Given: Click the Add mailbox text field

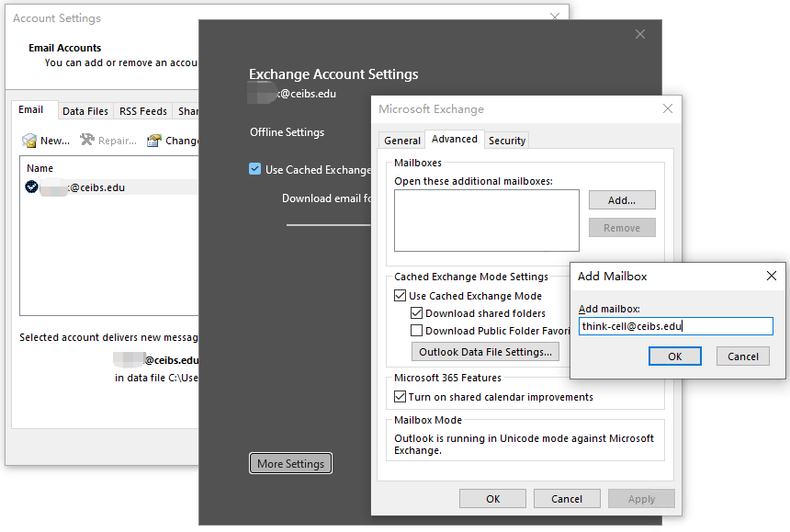Looking at the screenshot, I should coord(675,326).
